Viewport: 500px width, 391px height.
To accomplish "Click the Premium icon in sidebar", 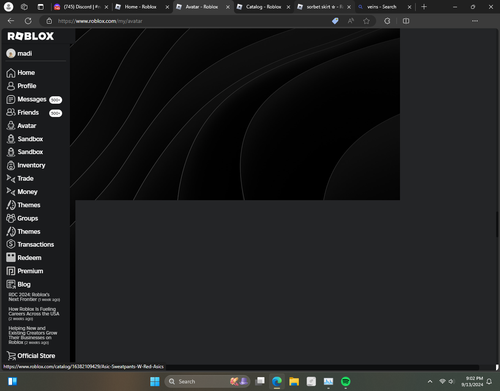I will 11,271.
